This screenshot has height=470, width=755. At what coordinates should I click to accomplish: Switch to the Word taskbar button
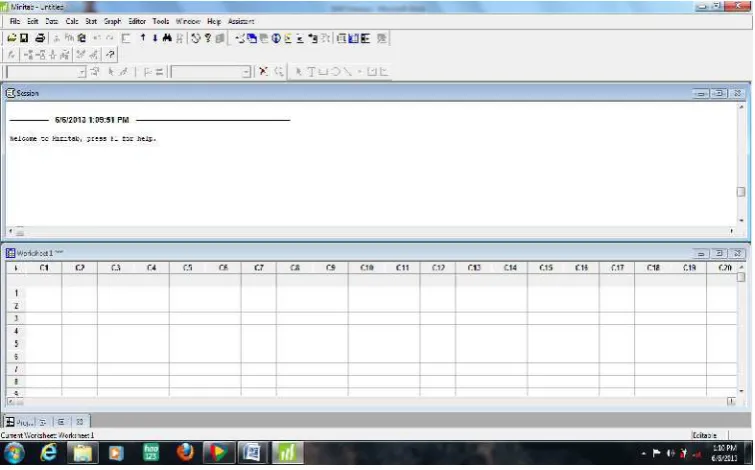point(252,454)
